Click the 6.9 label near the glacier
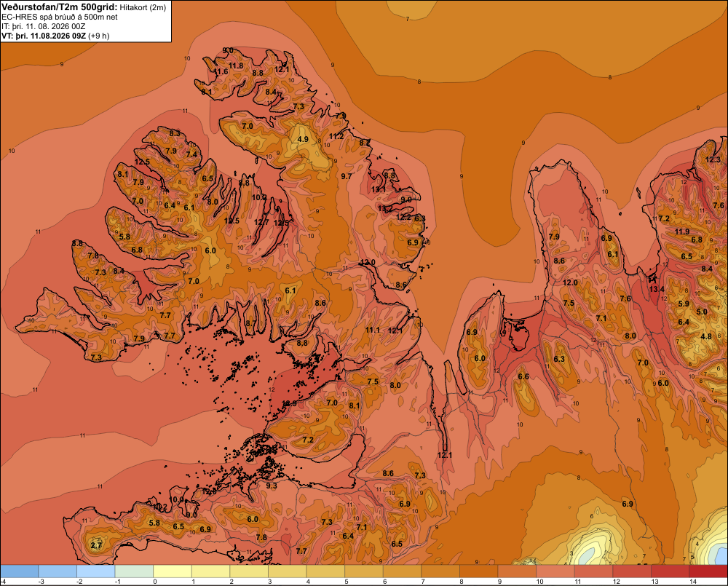The width and height of the screenshot is (728, 586). (628, 504)
